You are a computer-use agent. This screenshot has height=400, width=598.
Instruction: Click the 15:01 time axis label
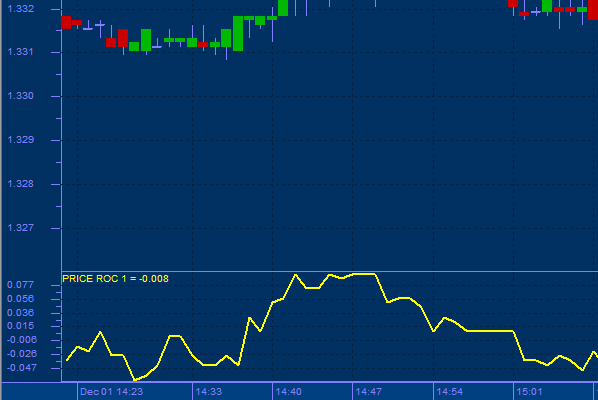529,392
